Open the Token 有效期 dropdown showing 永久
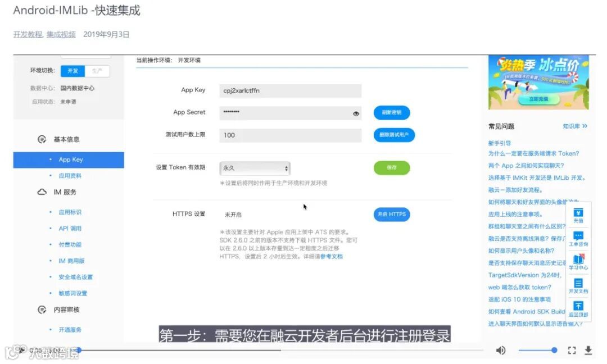This screenshot has height=364, width=607. coord(255,169)
